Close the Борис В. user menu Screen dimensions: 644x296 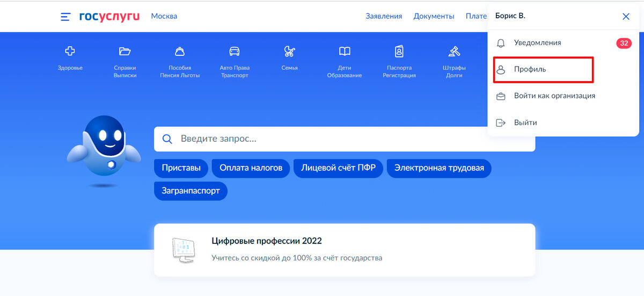pos(626,17)
